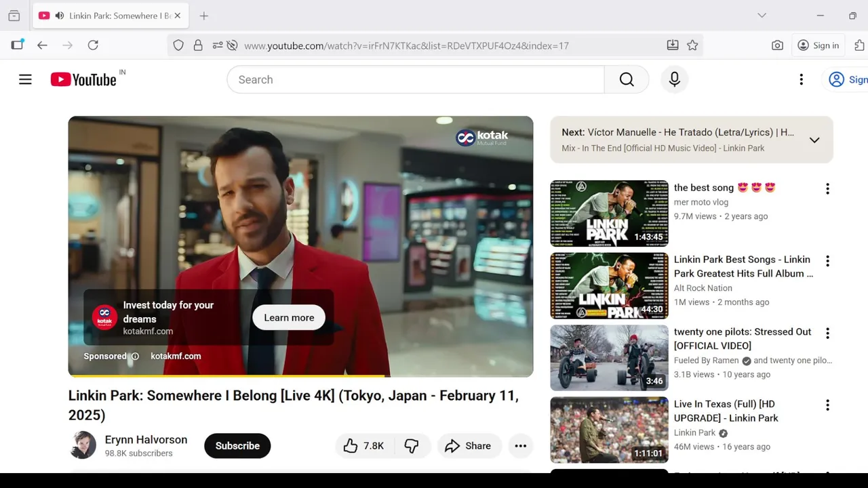Click browser toolbar Sign in account
The height and width of the screenshot is (488, 868).
pos(818,45)
